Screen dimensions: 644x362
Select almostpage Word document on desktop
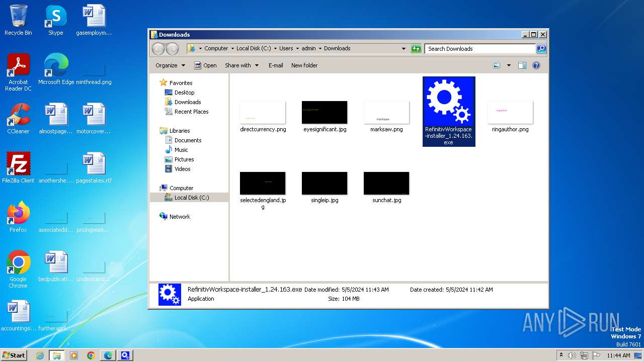pos(56,119)
